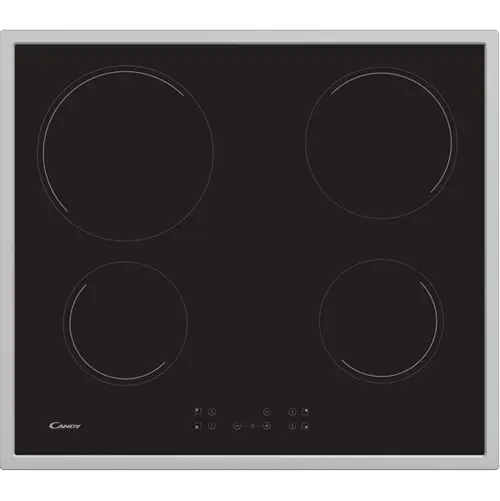
Task: Click the top edge of the steel frame
Action: pos(250,37)
